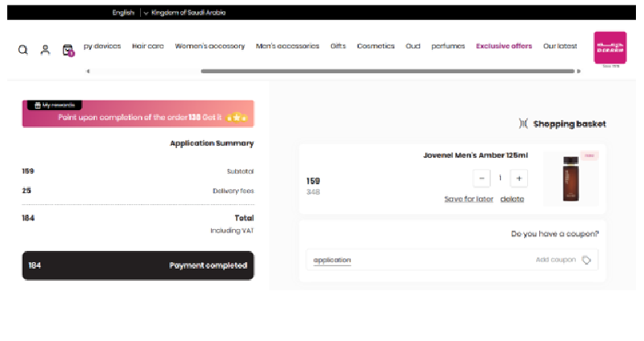Increase quantity with the plus button

[518, 179]
